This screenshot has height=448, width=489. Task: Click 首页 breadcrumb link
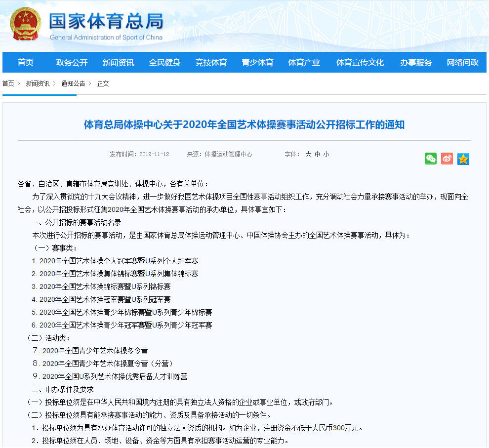coord(8,83)
